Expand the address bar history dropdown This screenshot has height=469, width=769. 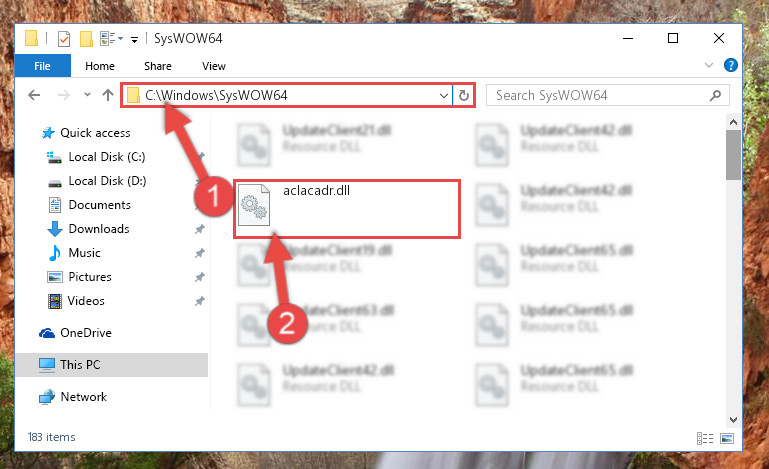[x=443, y=95]
